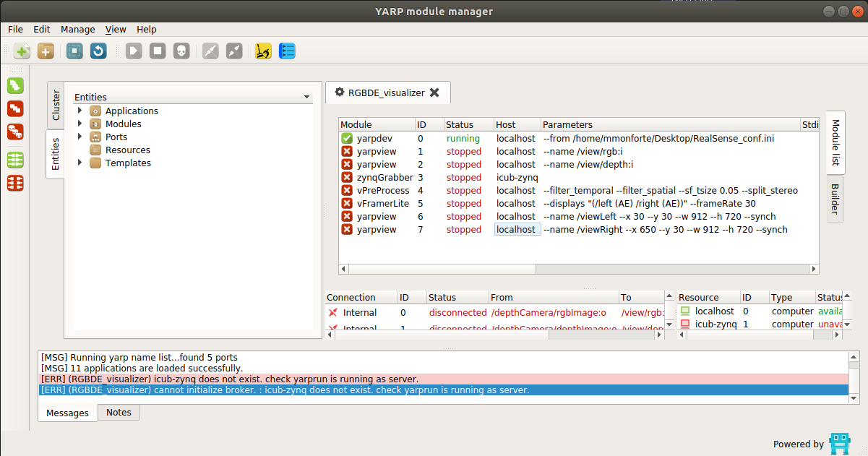Click the open folder toolbar icon
This screenshot has height=456, width=868.
[x=46, y=51]
